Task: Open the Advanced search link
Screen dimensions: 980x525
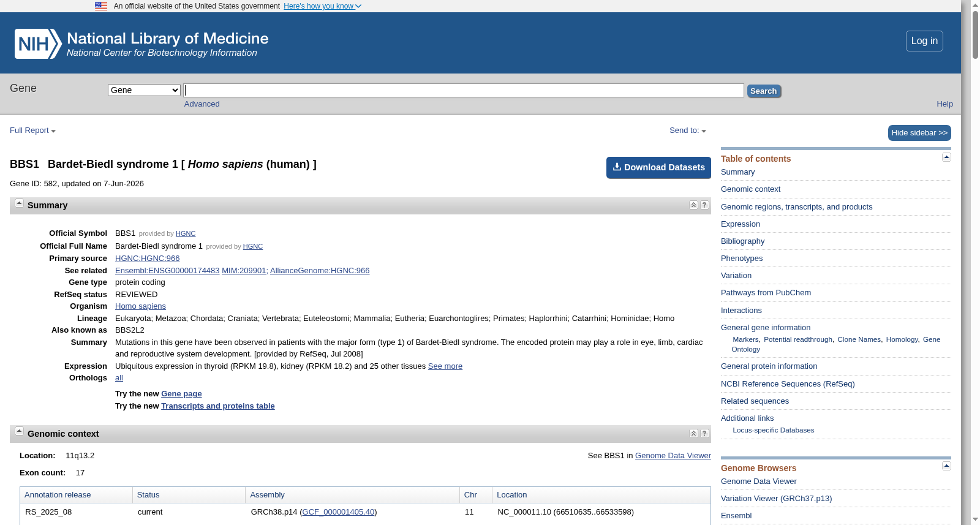Action: [x=202, y=104]
